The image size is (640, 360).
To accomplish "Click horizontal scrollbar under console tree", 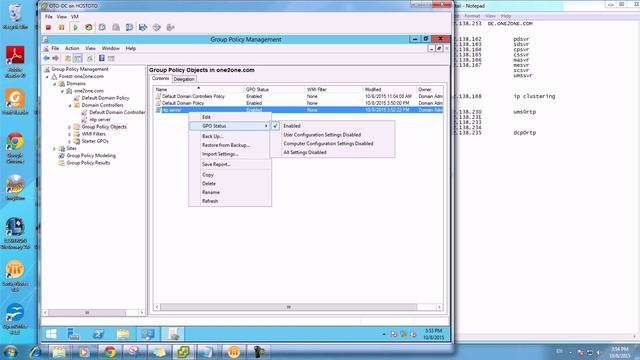I will click(87, 313).
